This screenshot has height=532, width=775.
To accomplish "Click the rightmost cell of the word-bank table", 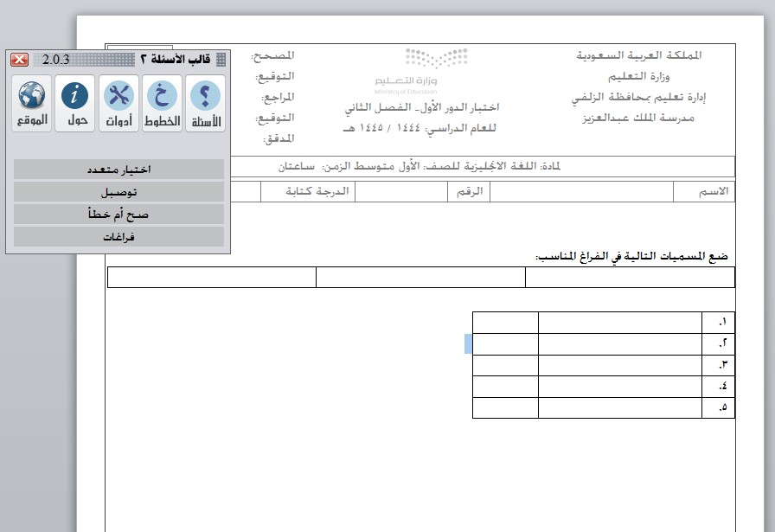I will [x=630, y=278].
